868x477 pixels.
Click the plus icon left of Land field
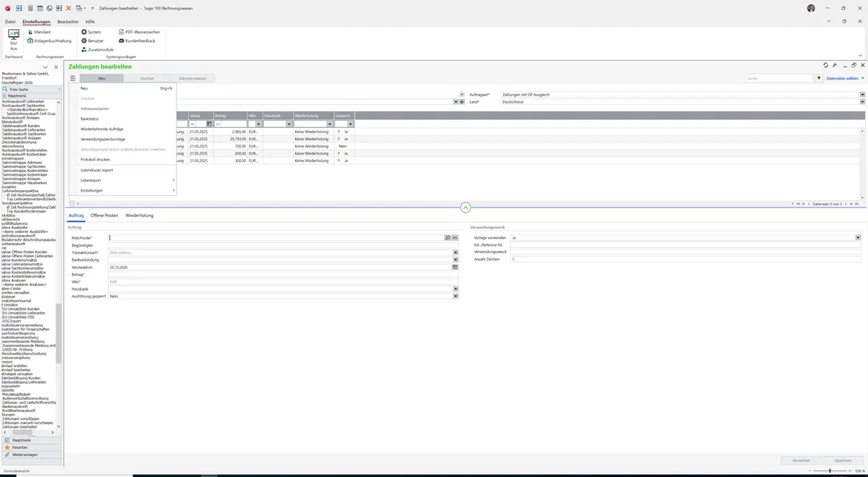[x=462, y=102]
